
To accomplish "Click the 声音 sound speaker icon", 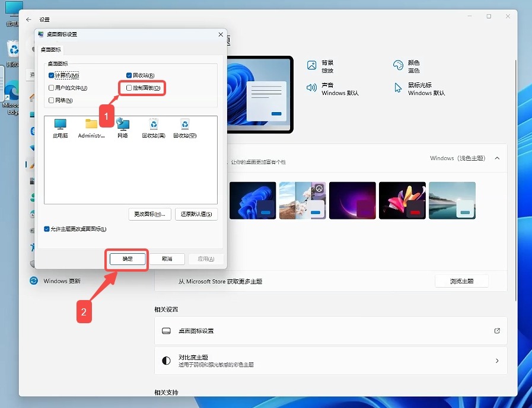I will pyautogui.click(x=312, y=88).
